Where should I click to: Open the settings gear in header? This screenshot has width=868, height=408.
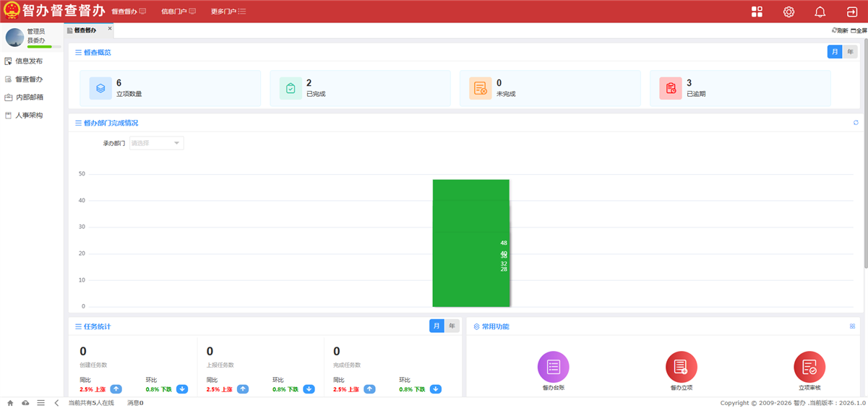788,12
